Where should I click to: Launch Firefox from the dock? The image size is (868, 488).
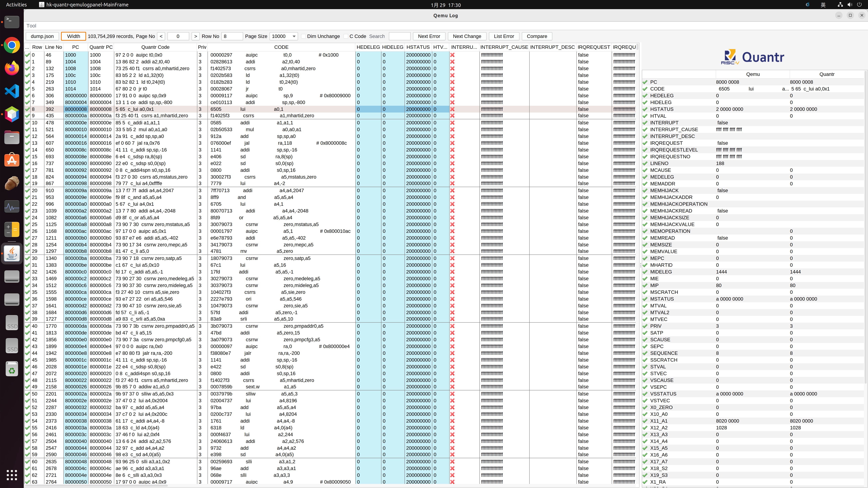tap(12, 68)
